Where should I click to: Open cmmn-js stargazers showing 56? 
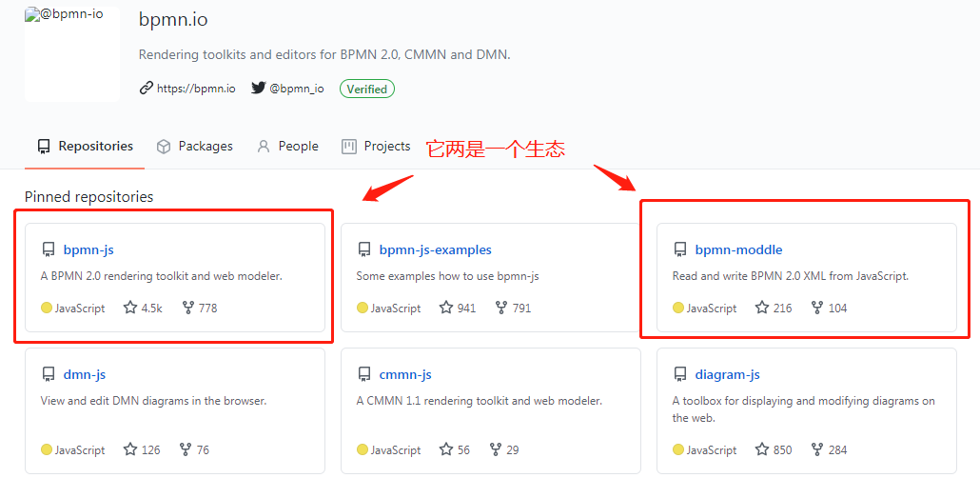pyautogui.click(x=455, y=449)
